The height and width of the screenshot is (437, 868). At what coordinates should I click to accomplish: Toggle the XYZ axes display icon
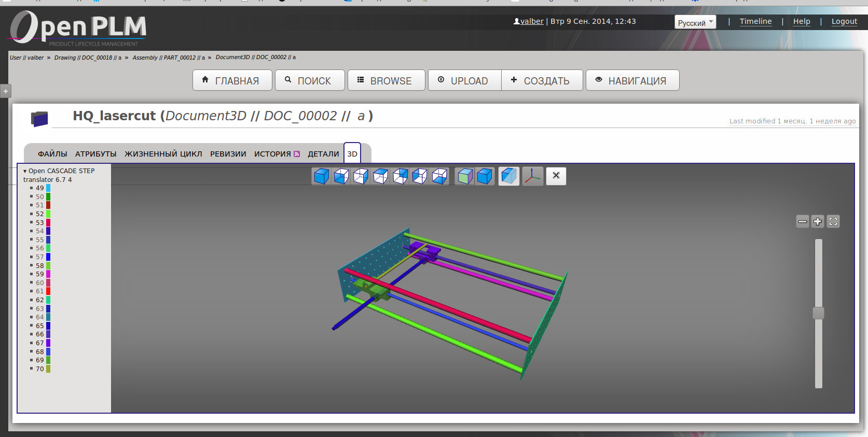coord(532,176)
